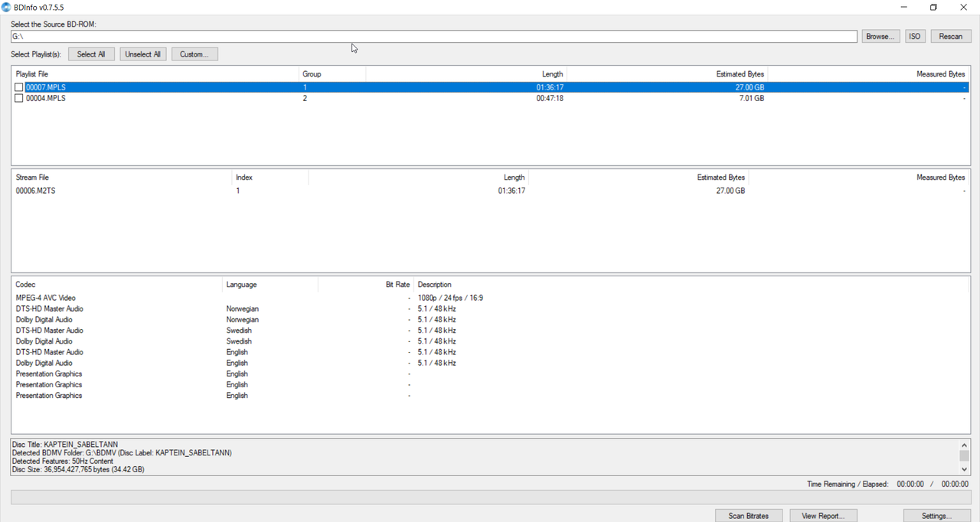The image size is (980, 522).
Task: Sort playlists by Measured Bytes header
Action: pos(867,74)
